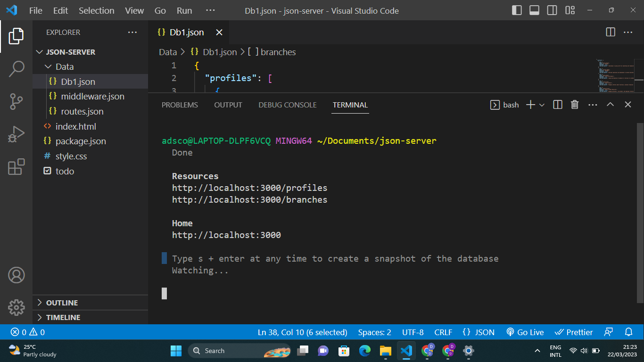Open the Run menu
Image resolution: width=644 pixels, height=362 pixels.
click(184, 10)
